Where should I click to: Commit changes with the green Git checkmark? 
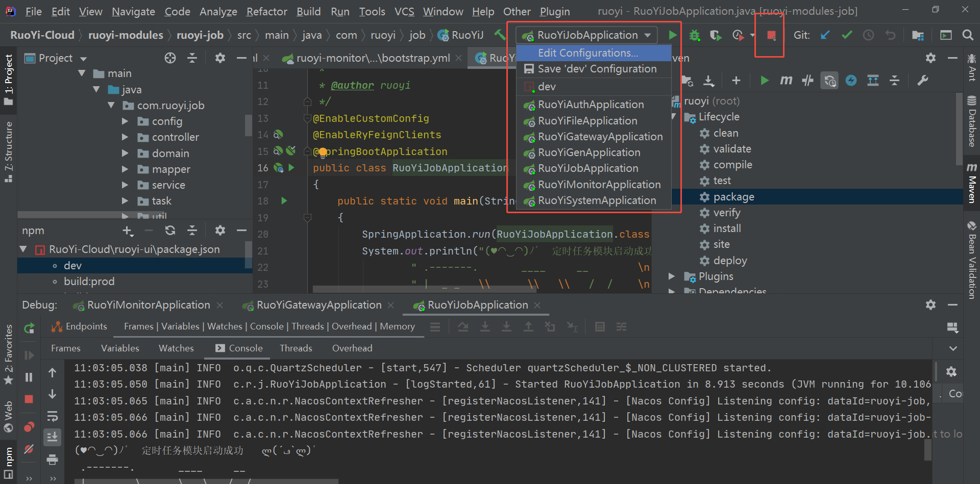point(847,35)
